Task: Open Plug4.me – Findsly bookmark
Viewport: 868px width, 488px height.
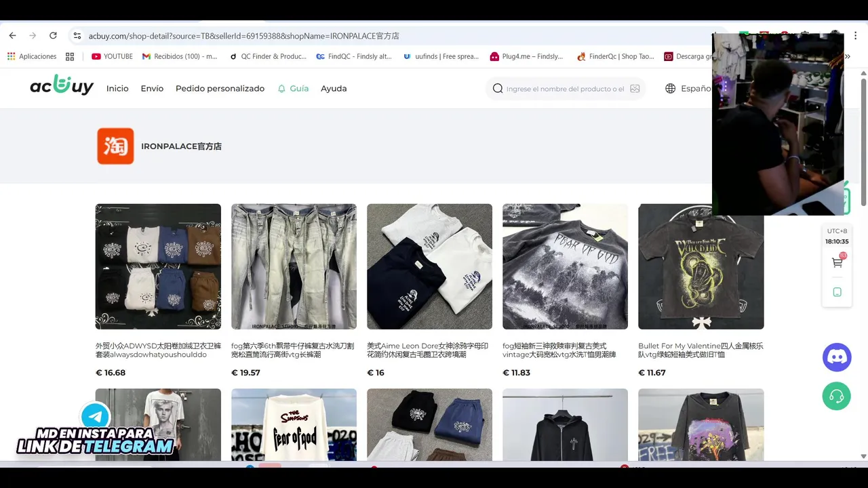Action: tap(526, 56)
